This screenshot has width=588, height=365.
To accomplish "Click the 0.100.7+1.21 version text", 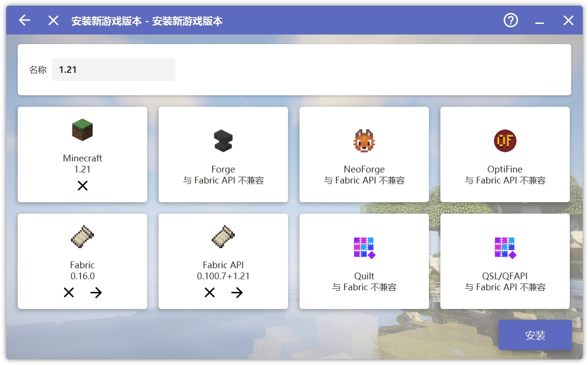I will point(223,276).
